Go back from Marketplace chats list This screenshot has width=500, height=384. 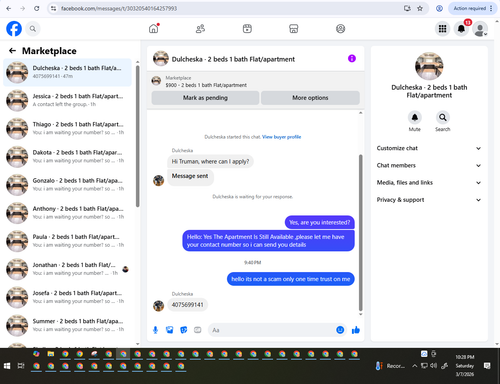[13, 51]
